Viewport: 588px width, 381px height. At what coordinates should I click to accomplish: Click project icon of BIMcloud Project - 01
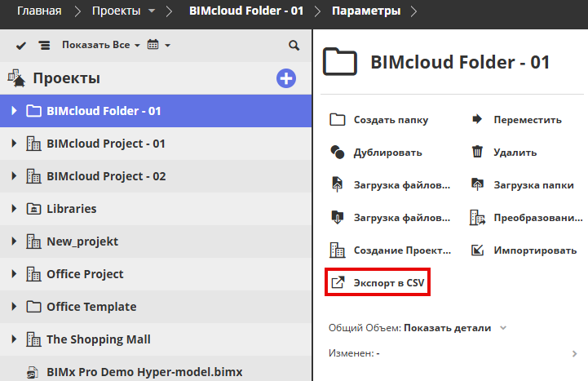point(33,144)
